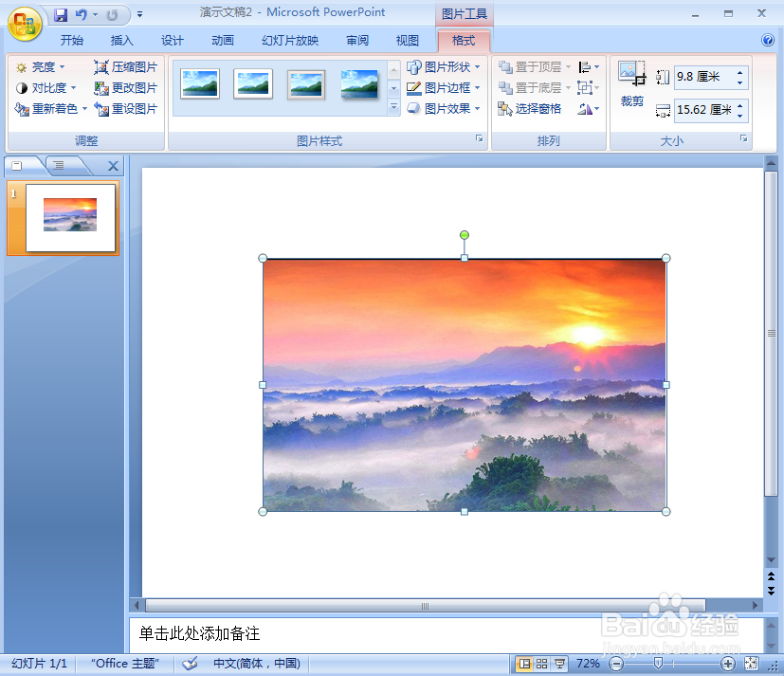Image resolution: width=784 pixels, height=676 pixels.
Task: Increase the picture height with the up spinner
Action: (740, 72)
